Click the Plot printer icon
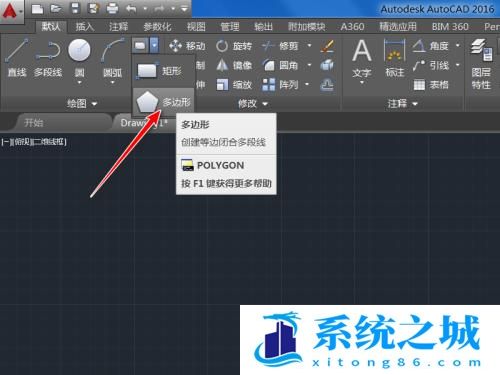This screenshot has height=375, width=500. click(x=112, y=8)
